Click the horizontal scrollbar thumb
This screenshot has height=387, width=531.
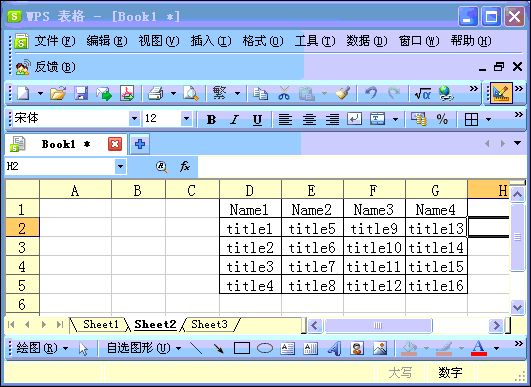tap(378, 325)
